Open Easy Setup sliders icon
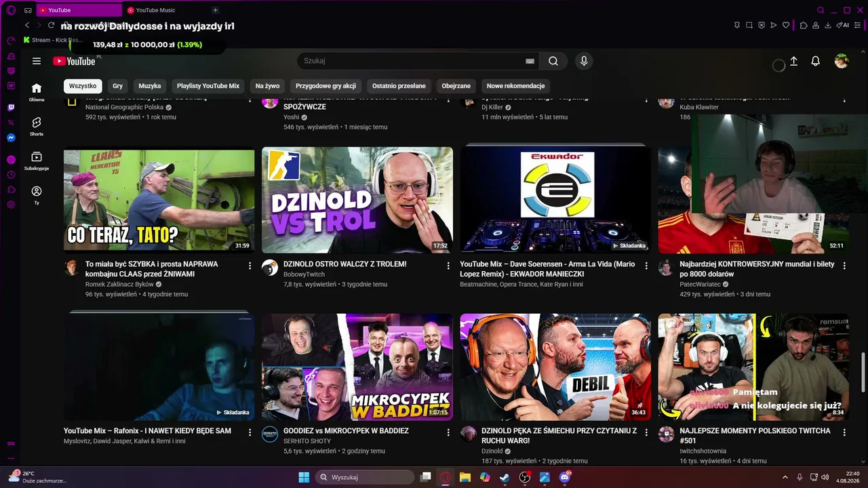Screen dimensions: 868x488 point(856,25)
